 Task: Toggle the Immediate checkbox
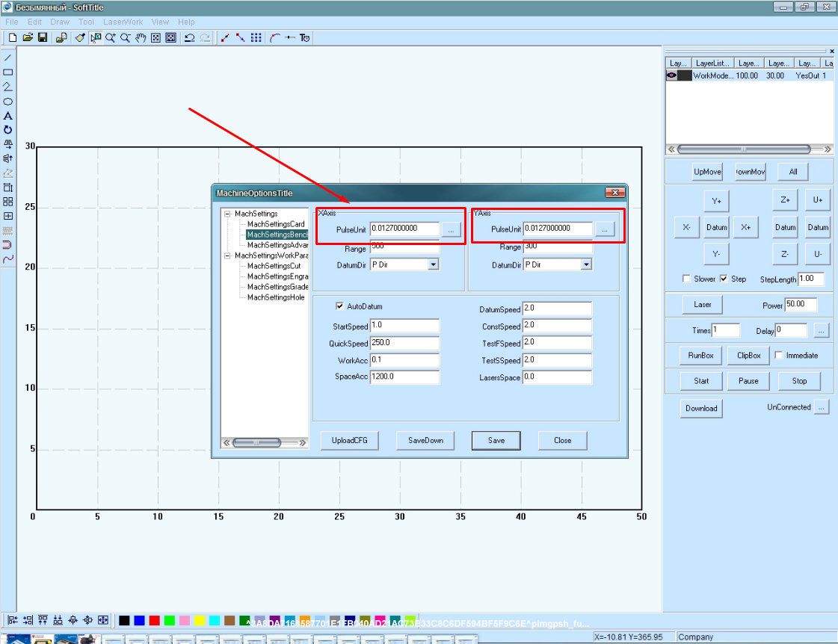(778, 356)
